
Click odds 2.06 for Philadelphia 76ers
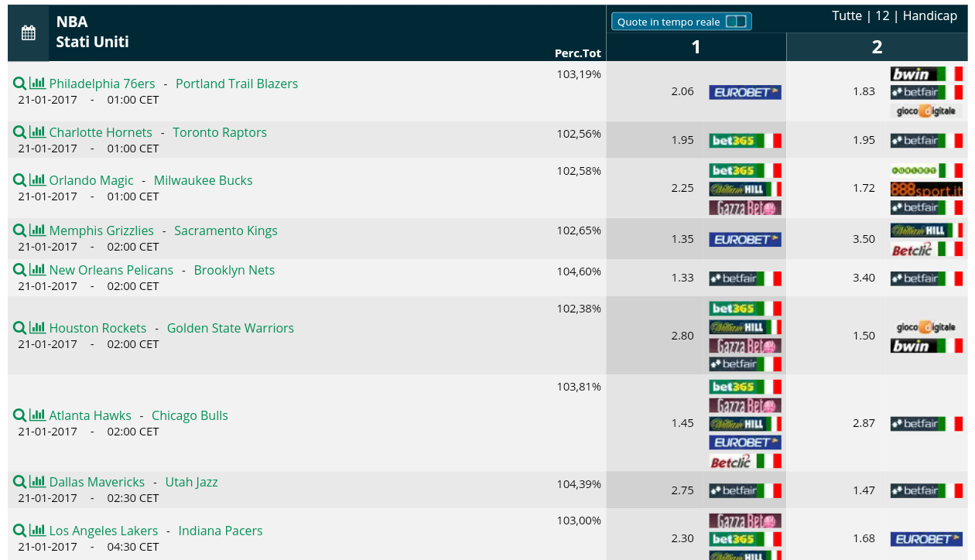[682, 91]
